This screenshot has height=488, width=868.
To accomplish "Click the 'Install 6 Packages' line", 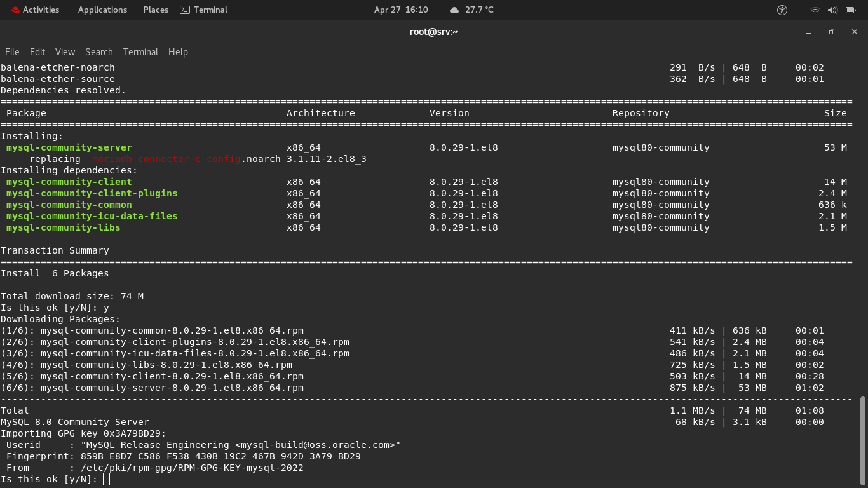I will tap(55, 273).
